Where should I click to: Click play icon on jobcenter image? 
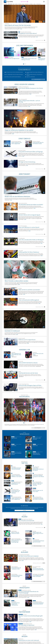44,193
